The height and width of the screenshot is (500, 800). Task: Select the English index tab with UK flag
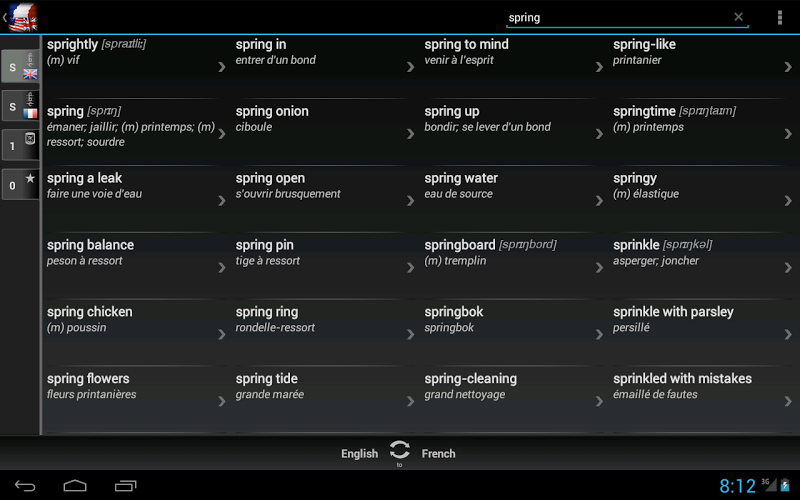point(20,67)
